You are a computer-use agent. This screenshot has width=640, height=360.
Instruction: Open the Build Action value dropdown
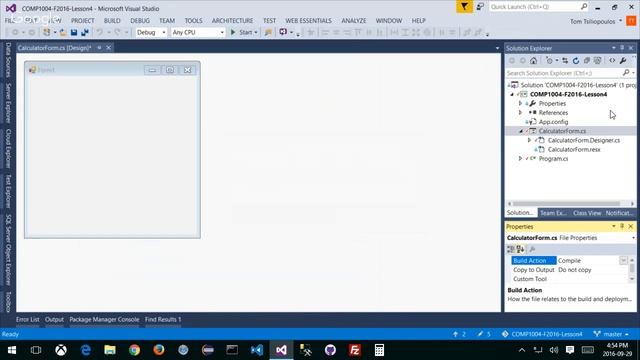623,260
